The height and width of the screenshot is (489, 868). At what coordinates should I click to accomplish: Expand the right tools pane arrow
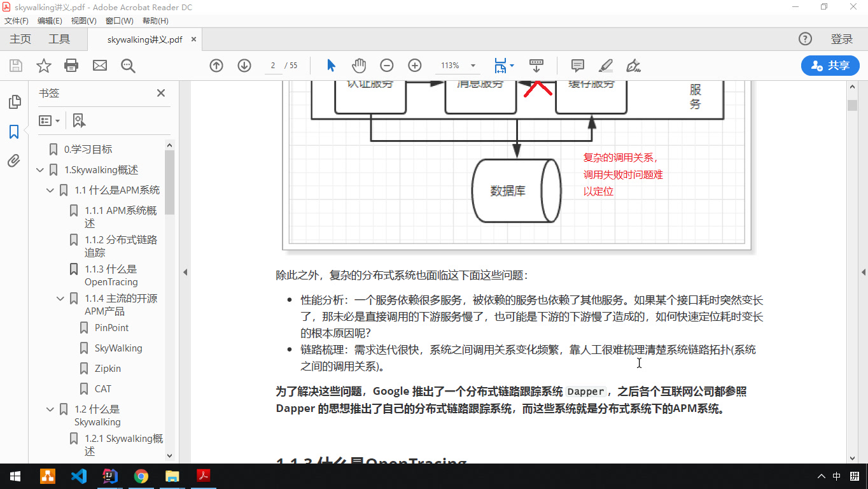(864, 272)
